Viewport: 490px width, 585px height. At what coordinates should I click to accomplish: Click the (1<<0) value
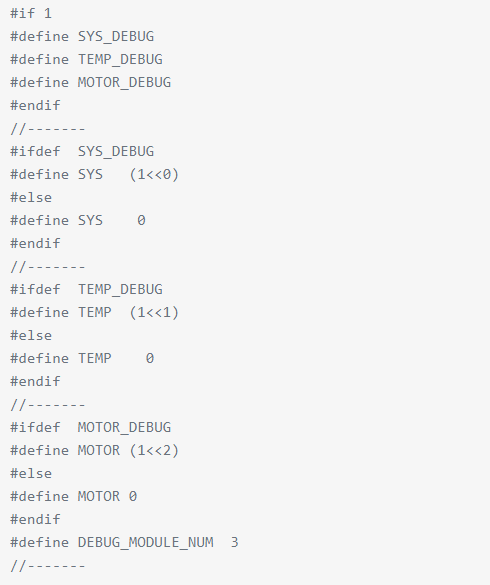(154, 175)
